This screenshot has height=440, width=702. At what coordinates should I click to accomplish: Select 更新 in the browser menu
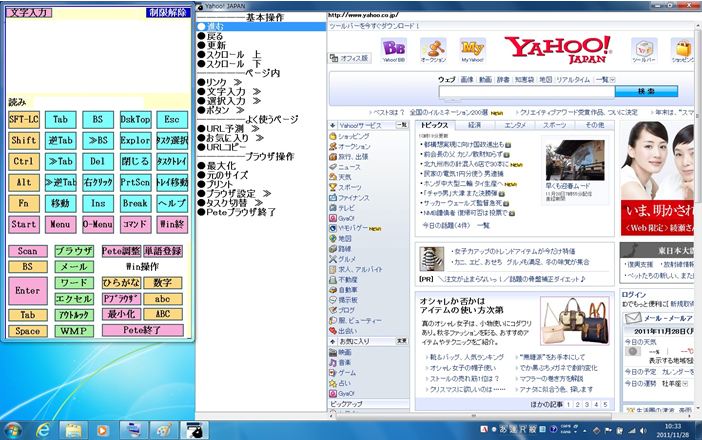coord(217,45)
